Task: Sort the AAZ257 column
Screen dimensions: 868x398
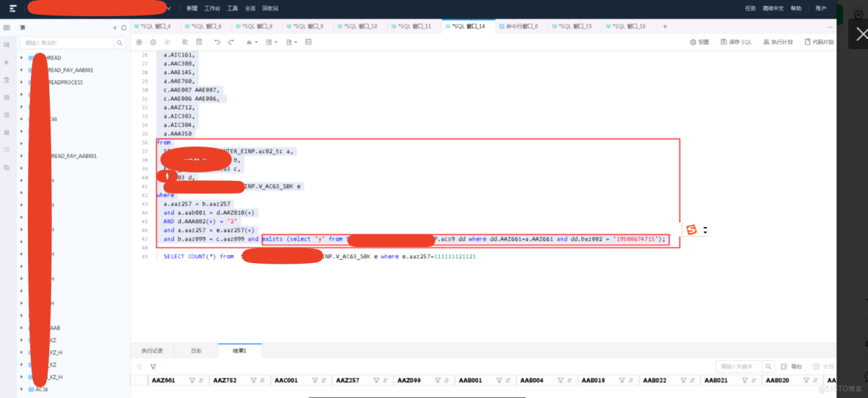Action: pyautogui.click(x=386, y=380)
